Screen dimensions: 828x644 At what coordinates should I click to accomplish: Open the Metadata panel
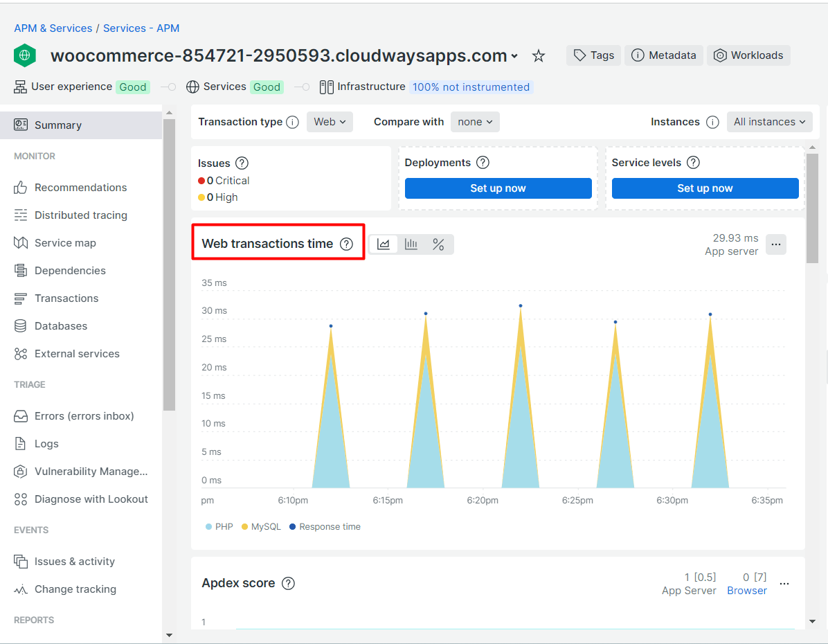pos(664,55)
